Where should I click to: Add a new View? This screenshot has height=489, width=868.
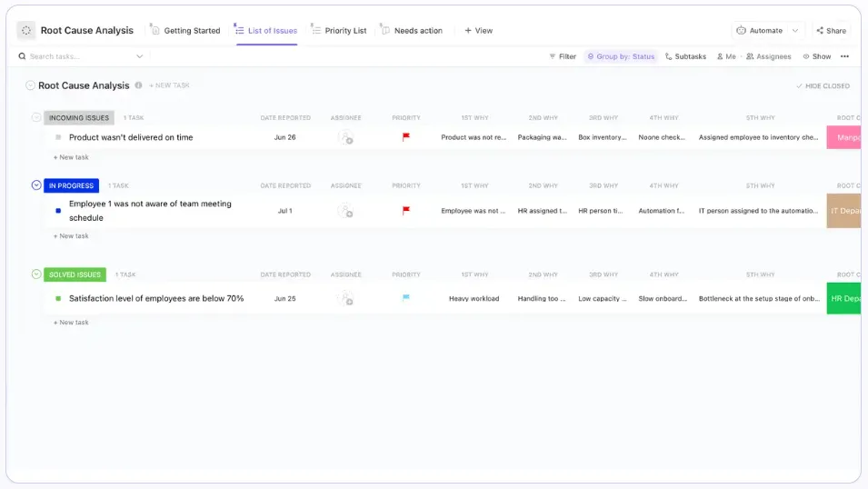click(478, 31)
